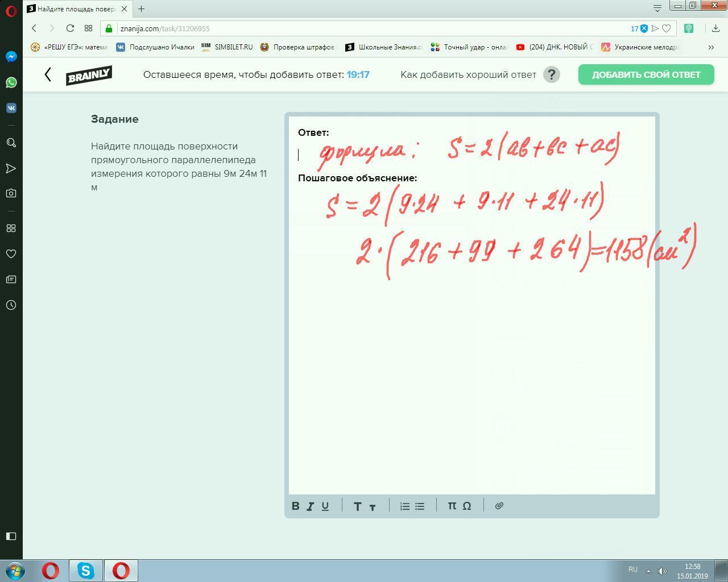Screen dimensions: 728x582
Task: Attach a file with the paperclip icon
Action: click(x=499, y=506)
